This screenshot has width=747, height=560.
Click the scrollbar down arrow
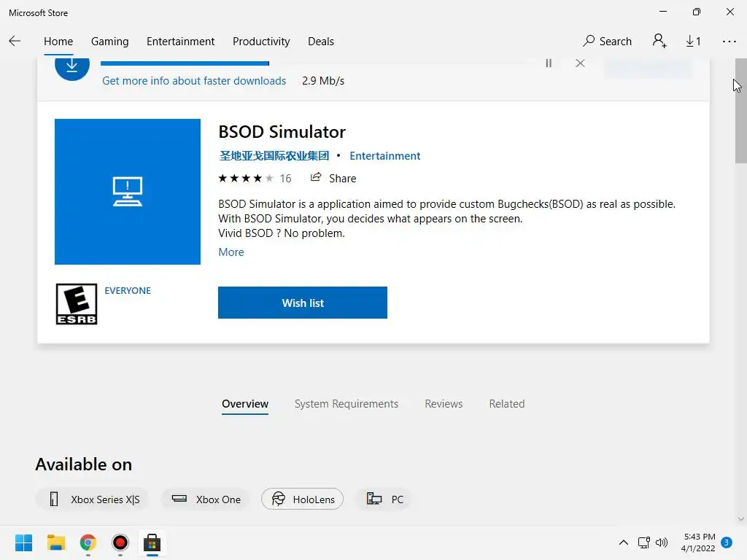[741, 519]
